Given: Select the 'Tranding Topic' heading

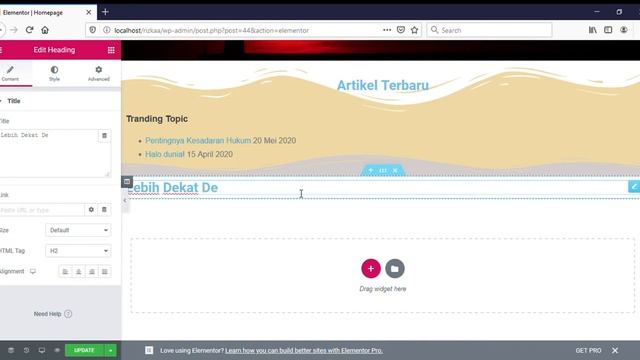Looking at the screenshot, I should [157, 119].
